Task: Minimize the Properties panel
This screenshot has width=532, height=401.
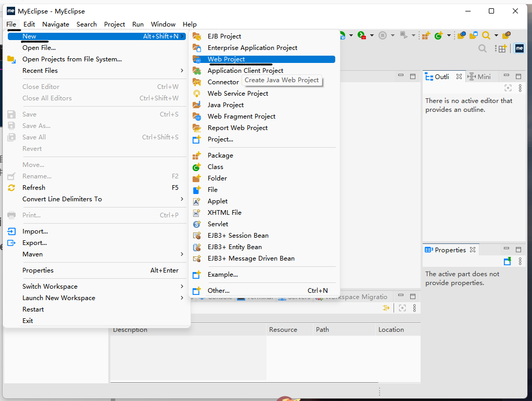Action: pos(506,249)
